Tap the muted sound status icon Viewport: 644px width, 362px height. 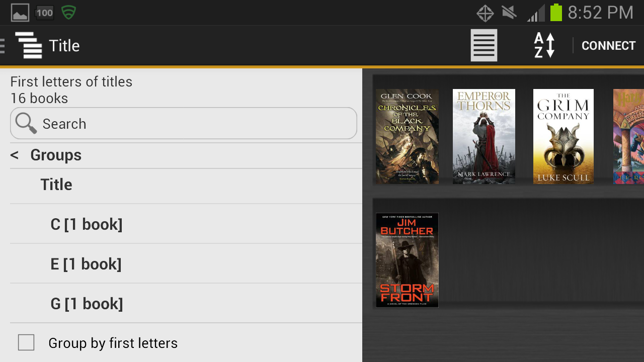(509, 13)
